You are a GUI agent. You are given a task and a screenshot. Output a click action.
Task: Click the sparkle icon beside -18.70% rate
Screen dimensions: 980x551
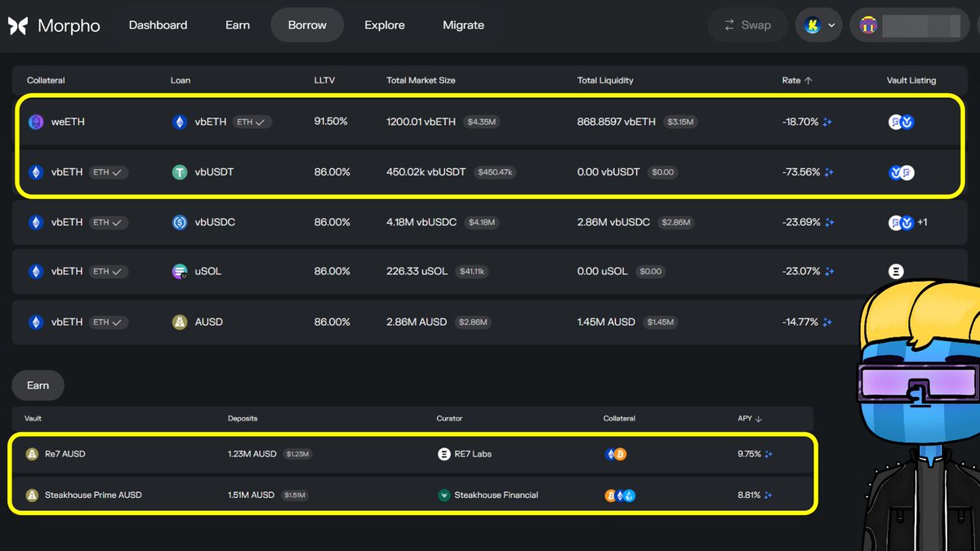pos(827,122)
